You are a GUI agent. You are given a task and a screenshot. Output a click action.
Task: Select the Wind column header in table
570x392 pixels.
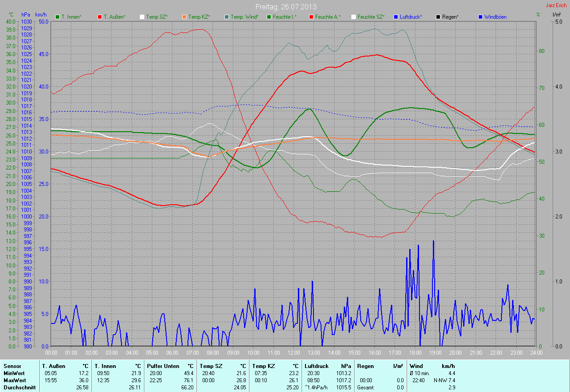[416, 366]
